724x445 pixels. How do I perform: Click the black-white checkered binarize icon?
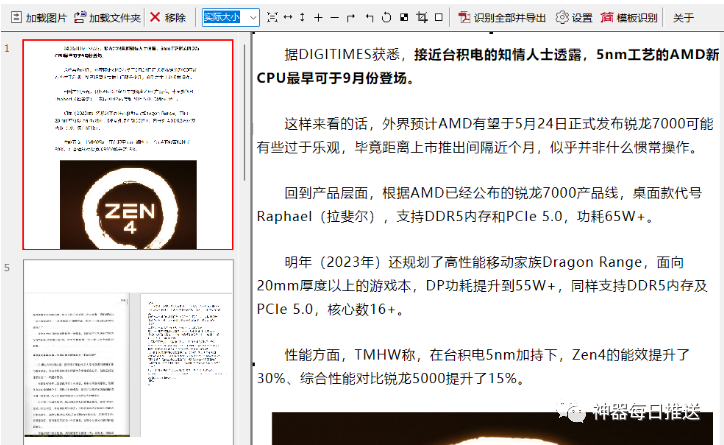click(x=404, y=18)
